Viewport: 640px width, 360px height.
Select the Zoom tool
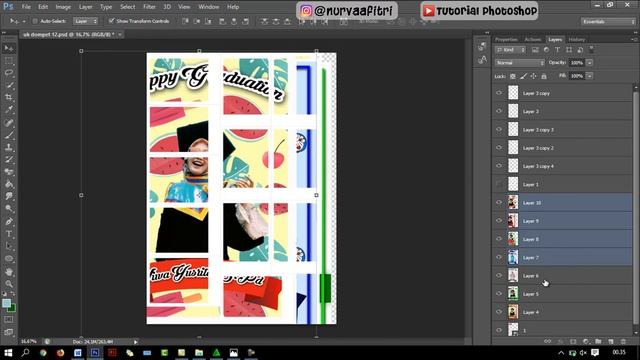coord(9,284)
